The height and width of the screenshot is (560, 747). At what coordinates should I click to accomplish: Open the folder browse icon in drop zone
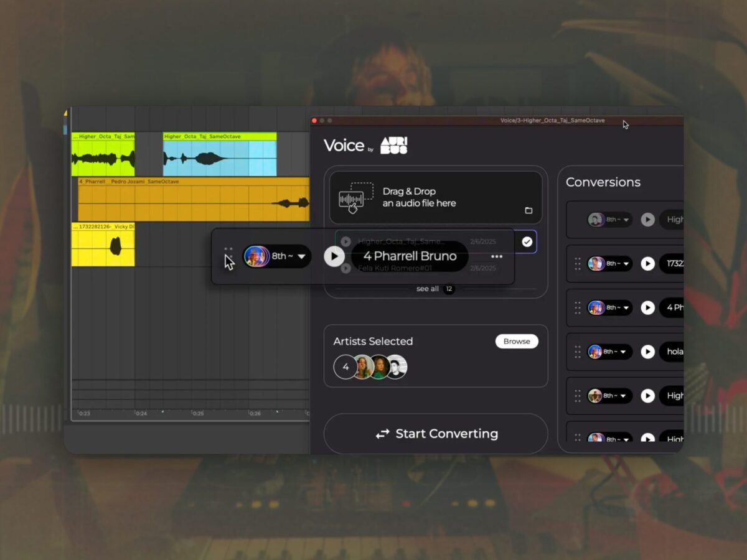click(529, 210)
